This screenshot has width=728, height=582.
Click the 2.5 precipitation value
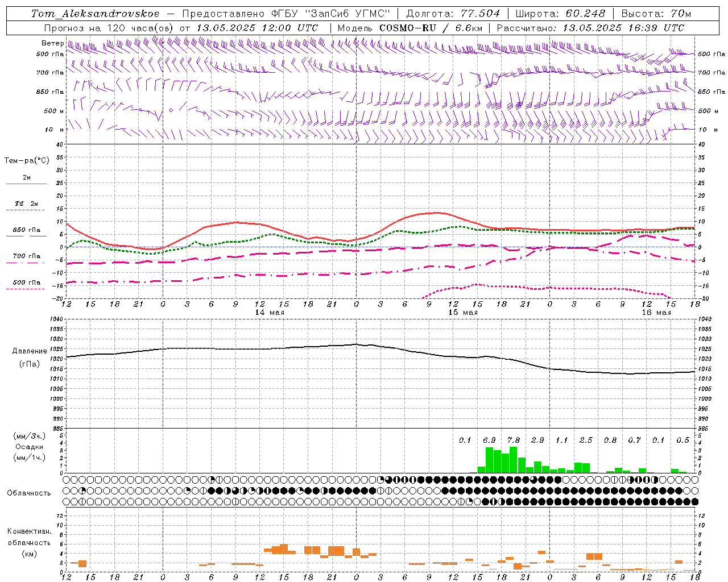(x=586, y=440)
